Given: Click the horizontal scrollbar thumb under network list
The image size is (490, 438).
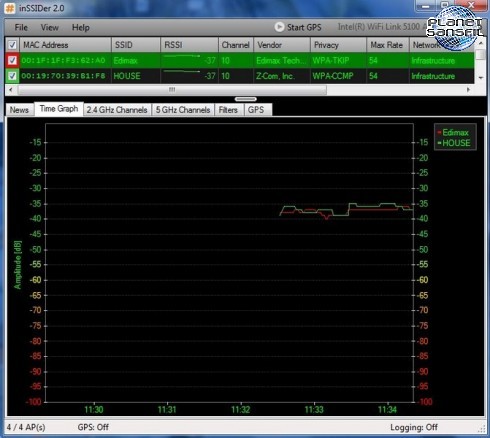Looking at the screenshot, I should 172,90.
